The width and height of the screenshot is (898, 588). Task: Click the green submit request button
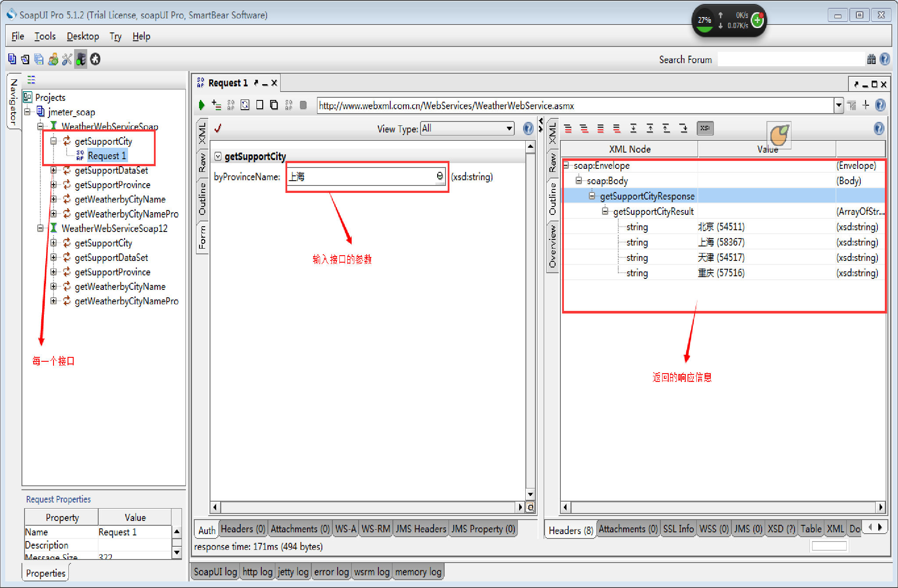[201, 105]
